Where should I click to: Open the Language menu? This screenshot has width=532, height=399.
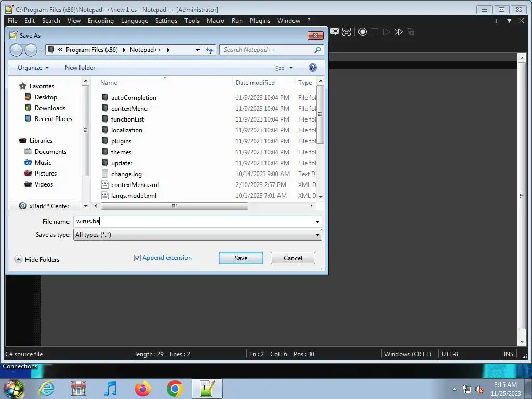tap(135, 21)
